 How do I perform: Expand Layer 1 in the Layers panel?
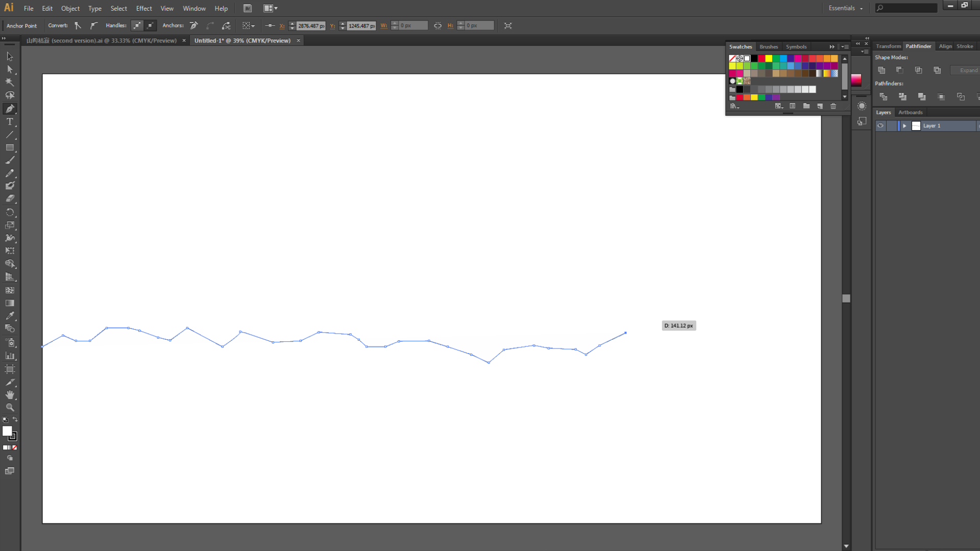(904, 126)
